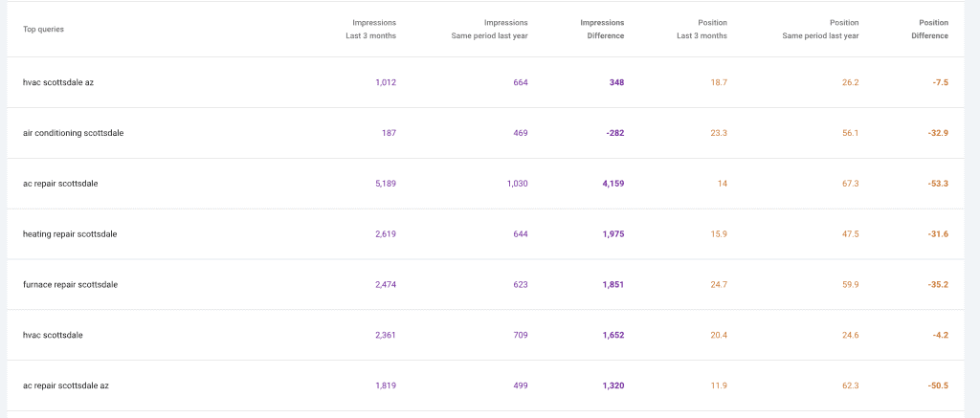Click Impressions Same period last year header
Image resolution: width=980 pixels, height=418 pixels.
[x=489, y=30]
